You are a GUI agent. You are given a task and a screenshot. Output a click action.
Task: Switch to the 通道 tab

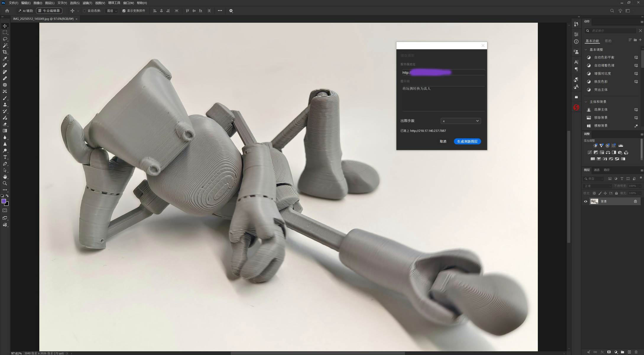coord(597,170)
